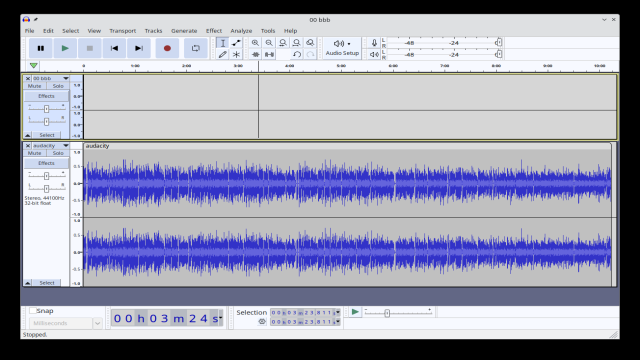Screen dimensions: 640x360
Task: Click Select button on 'audacity' track
Action: pyautogui.click(x=47, y=282)
